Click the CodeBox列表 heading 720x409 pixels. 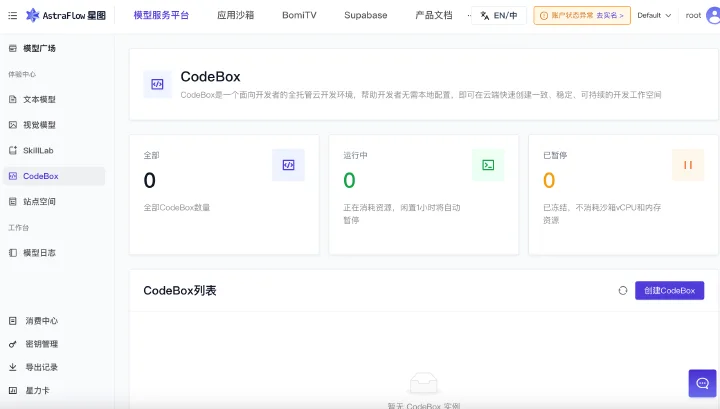(x=180, y=291)
